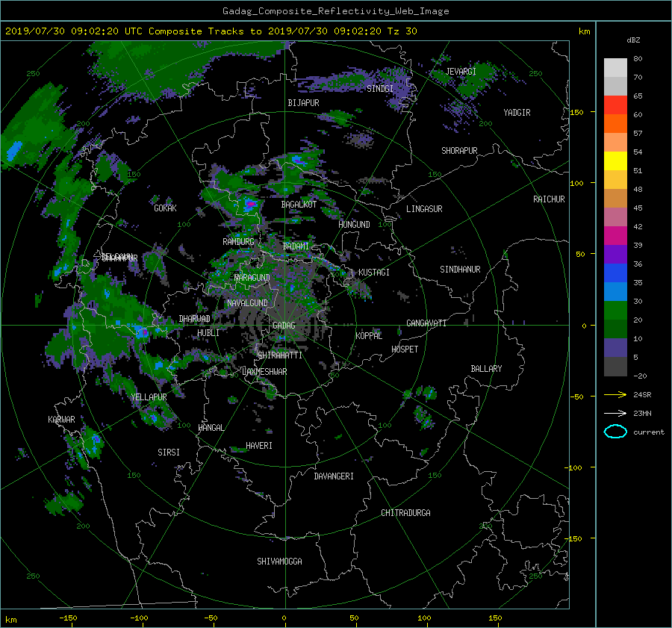Image resolution: width=672 pixels, height=628 pixels.
Task: Click the 'current' legend text
Action: point(648,432)
